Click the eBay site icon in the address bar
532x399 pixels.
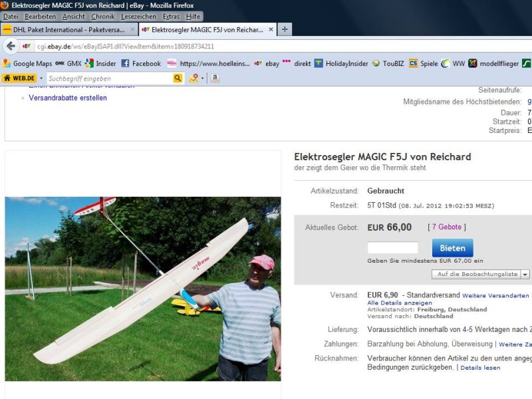(27, 46)
